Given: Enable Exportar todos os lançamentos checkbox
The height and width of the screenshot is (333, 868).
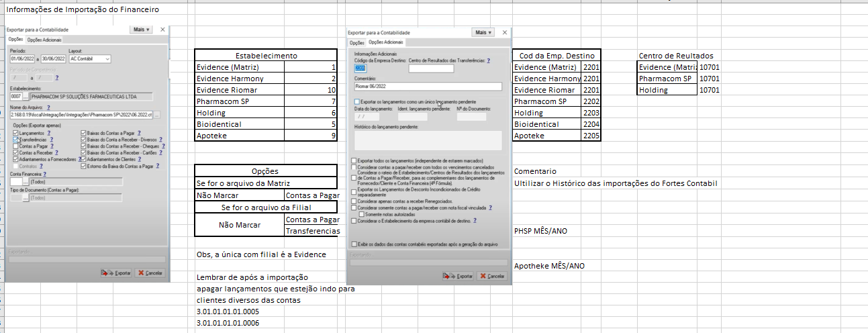Looking at the screenshot, I should click(354, 161).
